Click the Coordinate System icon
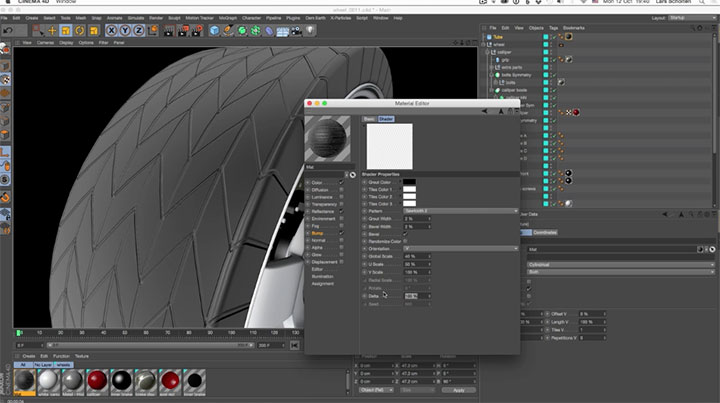The width and height of the screenshot is (720, 403). [152, 31]
